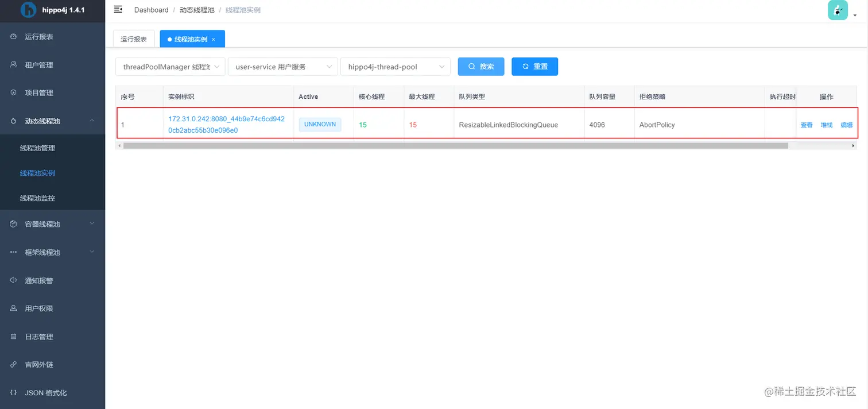Click the 搜索 search button
Image resolution: width=868 pixels, height=409 pixels.
(481, 67)
